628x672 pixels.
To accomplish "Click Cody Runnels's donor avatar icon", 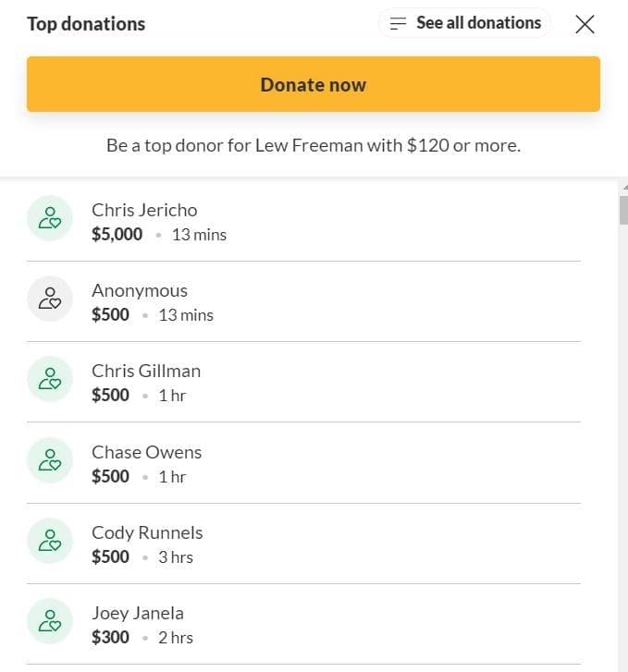I will [50, 541].
